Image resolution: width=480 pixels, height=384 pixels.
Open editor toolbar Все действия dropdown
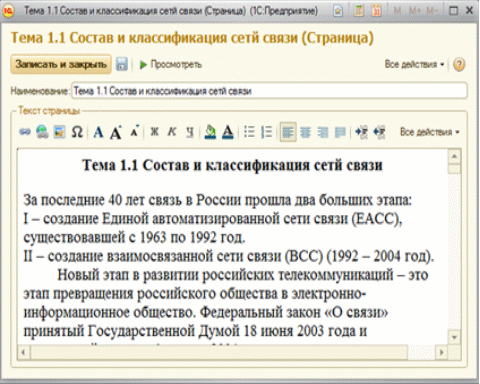[x=430, y=132]
